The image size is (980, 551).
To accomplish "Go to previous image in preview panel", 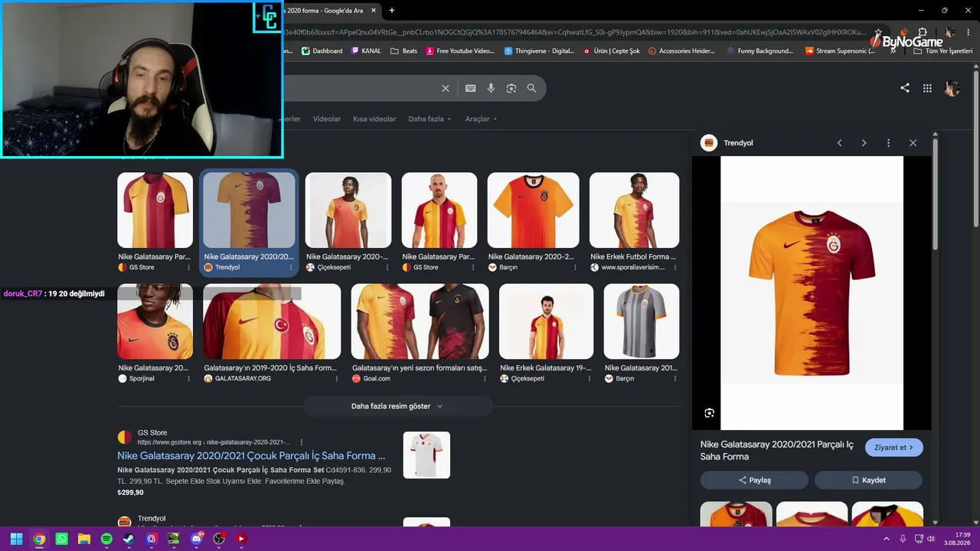I will coord(840,143).
